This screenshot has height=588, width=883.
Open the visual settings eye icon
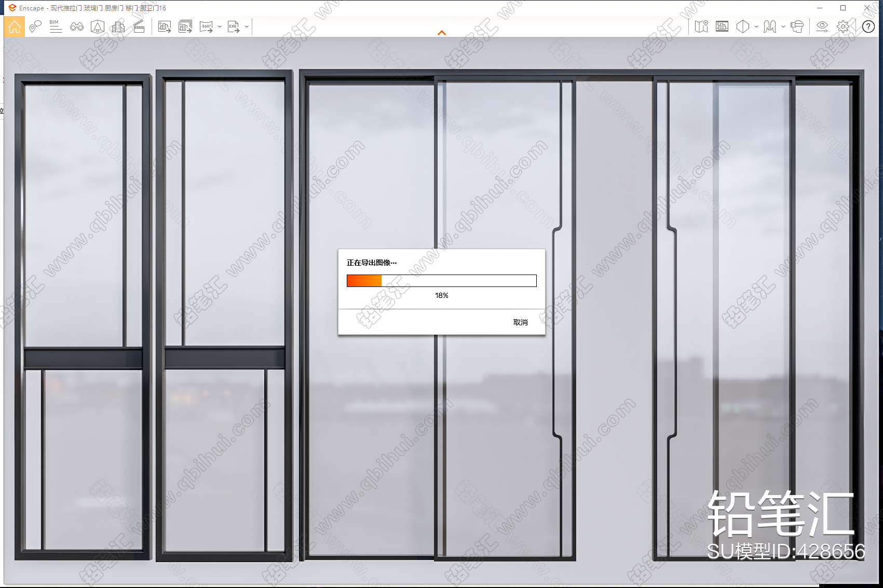(x=822, y=26)
